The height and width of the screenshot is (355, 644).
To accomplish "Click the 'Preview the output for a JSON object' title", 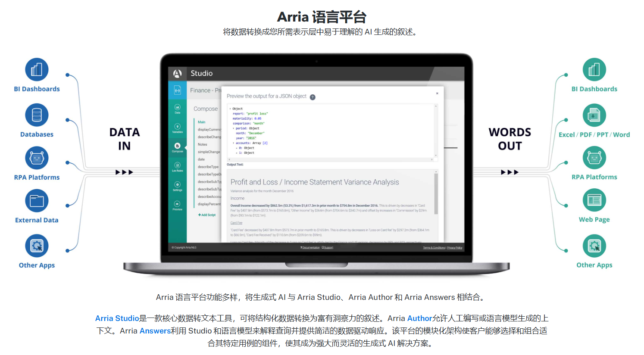I will pos(266,96).
